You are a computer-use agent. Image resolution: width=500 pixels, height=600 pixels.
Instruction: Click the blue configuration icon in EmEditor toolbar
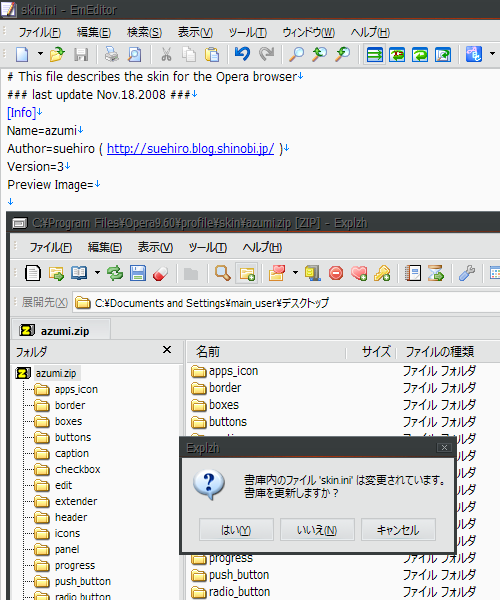click(x=474, y=54)
